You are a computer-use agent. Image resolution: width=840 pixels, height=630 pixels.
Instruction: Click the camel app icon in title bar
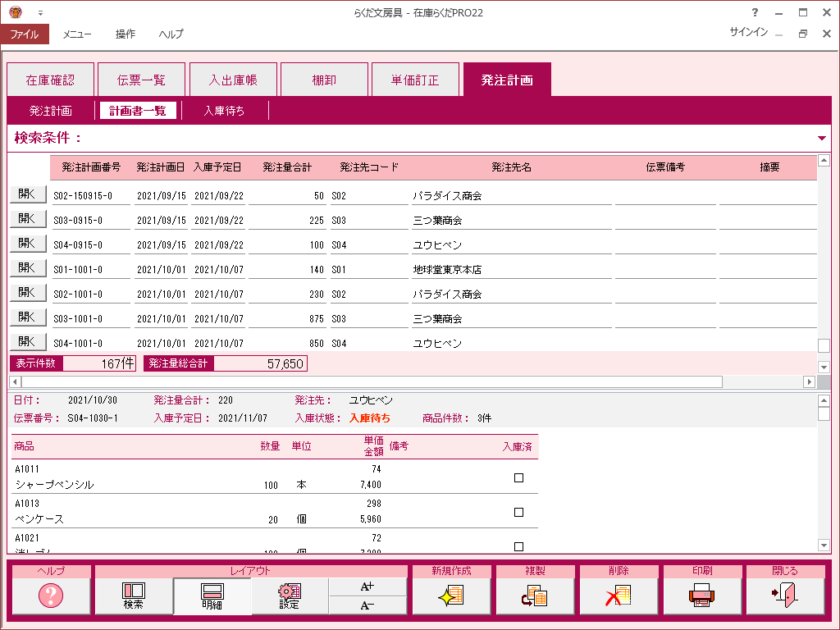[x=16, y=11]
